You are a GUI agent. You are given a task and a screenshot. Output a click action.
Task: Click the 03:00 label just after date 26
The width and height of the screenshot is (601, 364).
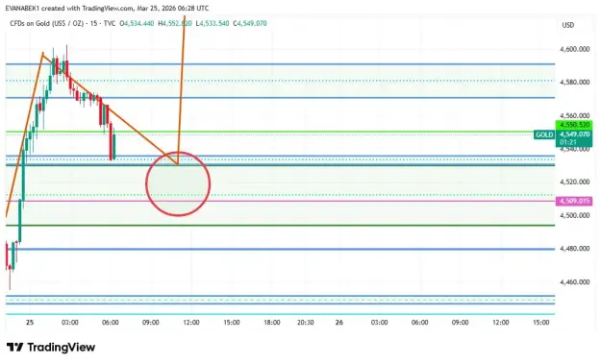click(379, 323)
